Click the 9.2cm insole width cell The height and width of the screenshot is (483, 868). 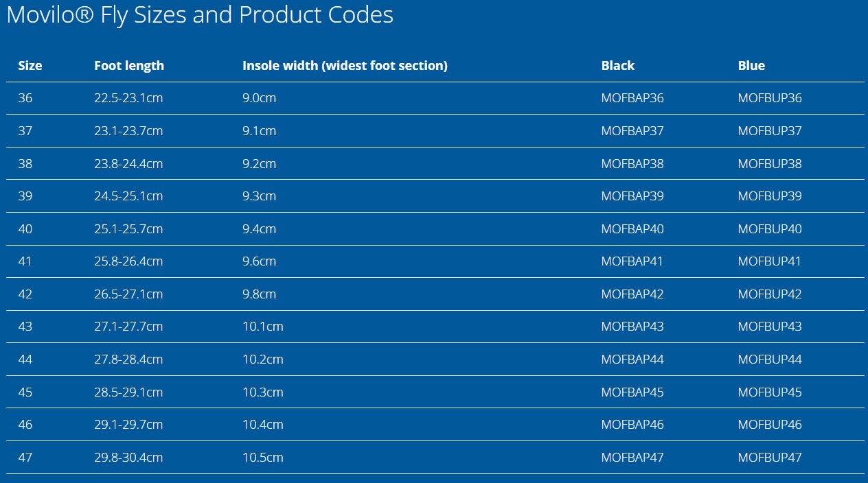(x=259, y=164)
